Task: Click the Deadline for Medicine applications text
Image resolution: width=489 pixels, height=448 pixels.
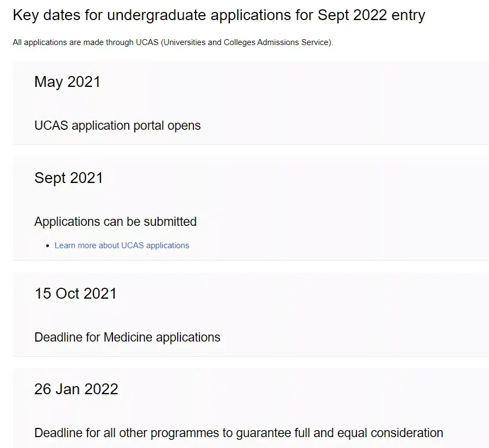Action: click(x=127, y=337)
